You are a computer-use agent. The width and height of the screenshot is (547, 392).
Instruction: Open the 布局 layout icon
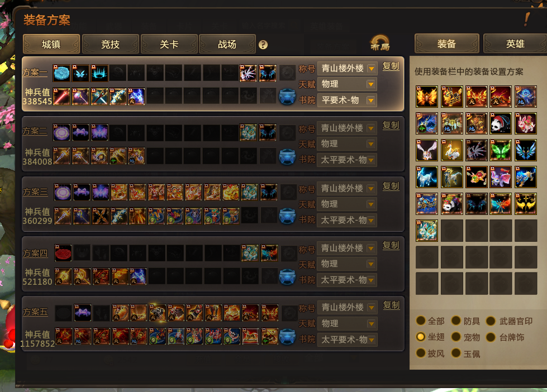[380, 43]
